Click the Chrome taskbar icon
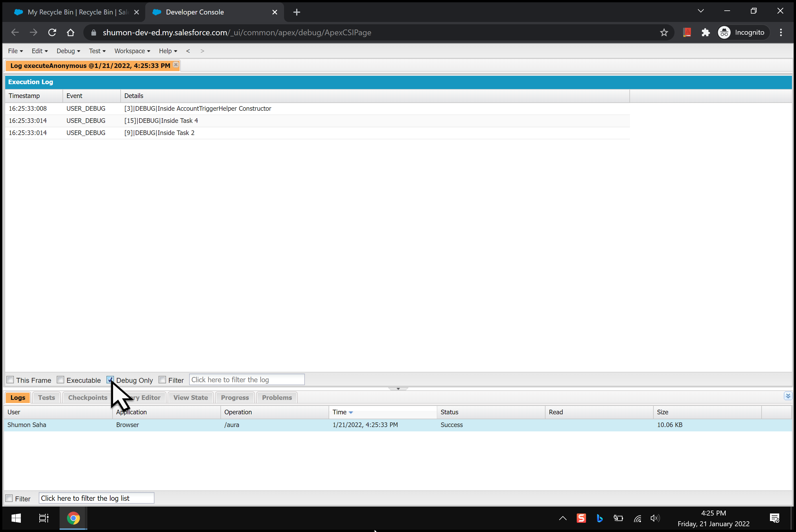796x532 pixels. pos(73,518)
